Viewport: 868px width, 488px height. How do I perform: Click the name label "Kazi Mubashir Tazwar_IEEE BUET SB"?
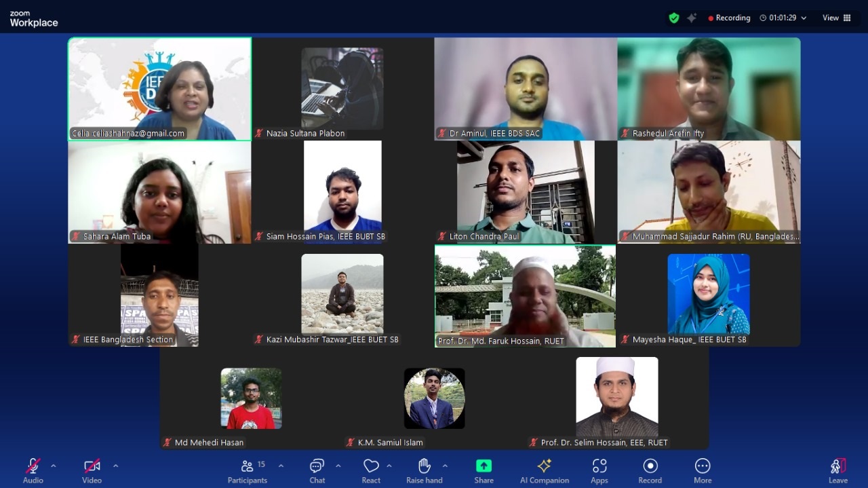(332, 340)
